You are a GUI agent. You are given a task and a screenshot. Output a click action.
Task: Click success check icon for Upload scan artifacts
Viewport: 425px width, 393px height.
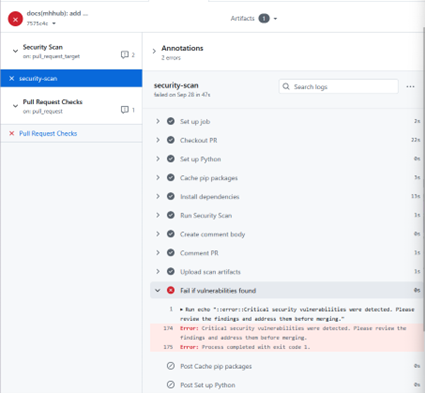pyautogui.click(x=171, y=272)
